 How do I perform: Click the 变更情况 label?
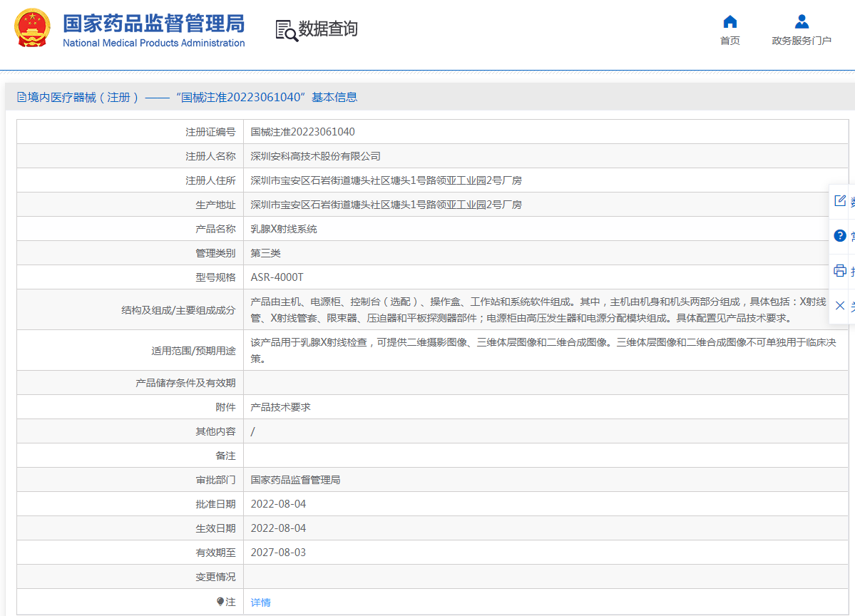pyautogui.click(x=215, y=577)
